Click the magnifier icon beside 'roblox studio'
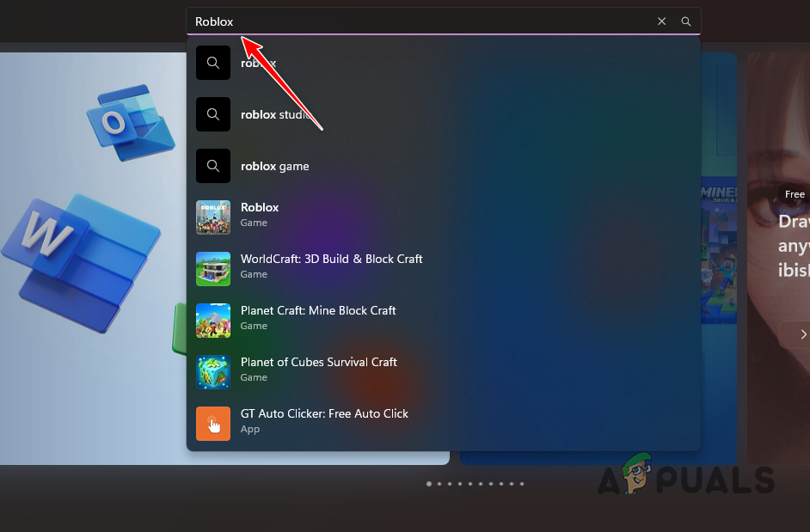The image size is (810, 532). pos(213,114)
